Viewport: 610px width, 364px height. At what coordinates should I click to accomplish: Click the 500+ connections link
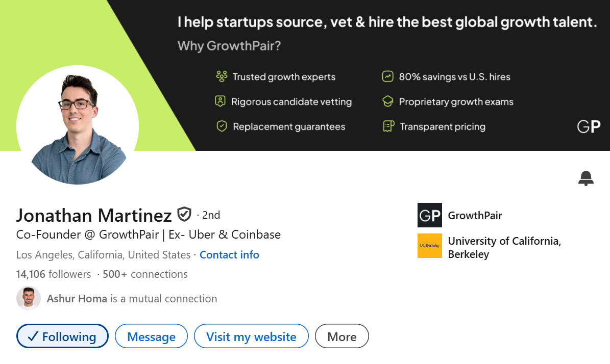[x=145, y=274]
